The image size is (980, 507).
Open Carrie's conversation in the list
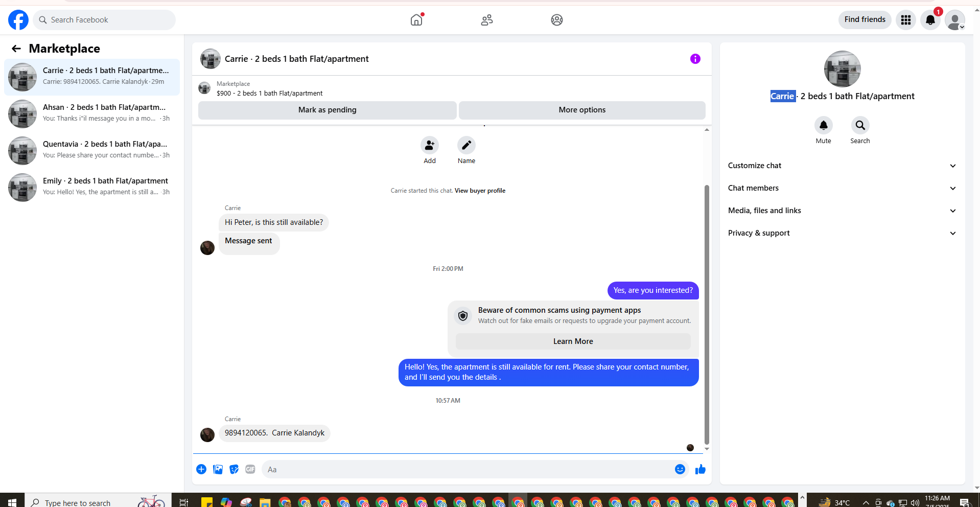92,77
